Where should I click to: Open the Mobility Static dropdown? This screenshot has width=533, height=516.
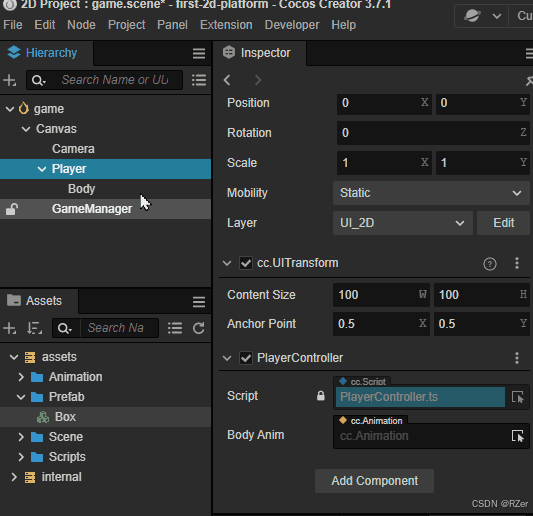431,193
